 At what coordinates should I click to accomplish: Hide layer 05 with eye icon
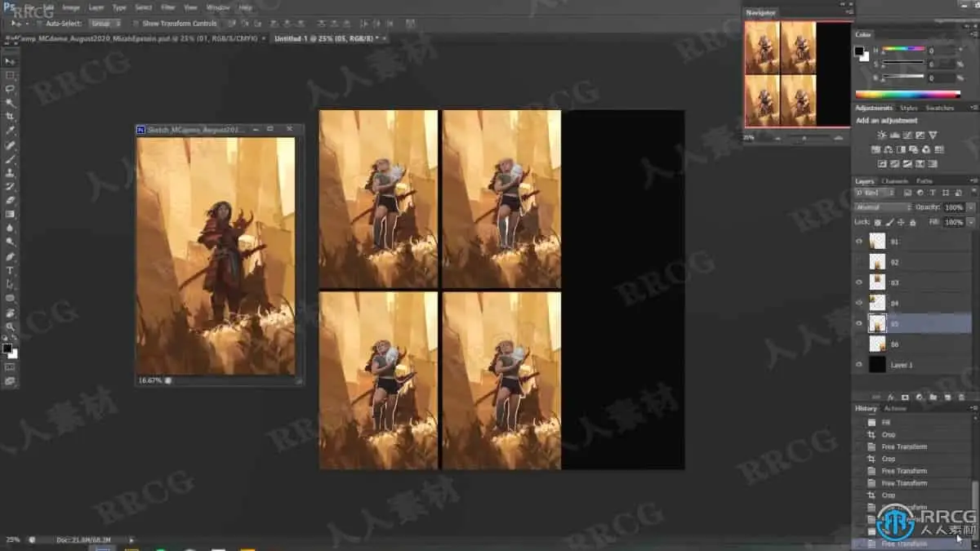click(858, 323)
